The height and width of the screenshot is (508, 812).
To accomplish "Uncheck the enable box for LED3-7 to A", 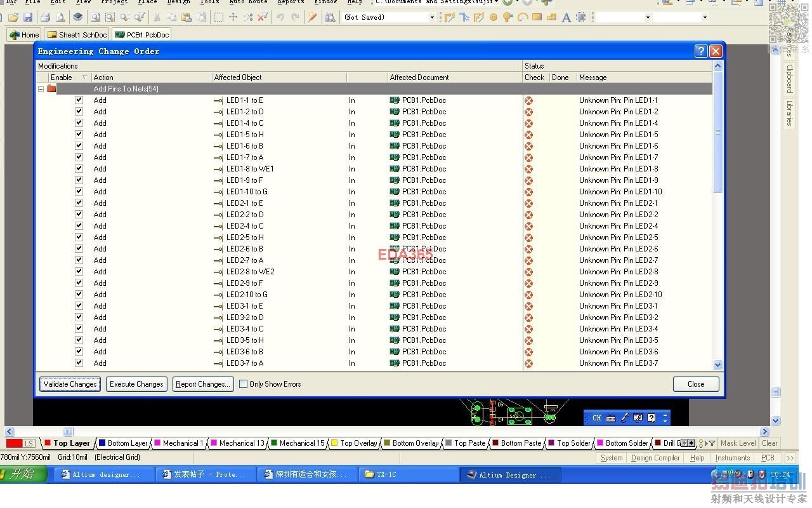I will (x=79, y=363).
